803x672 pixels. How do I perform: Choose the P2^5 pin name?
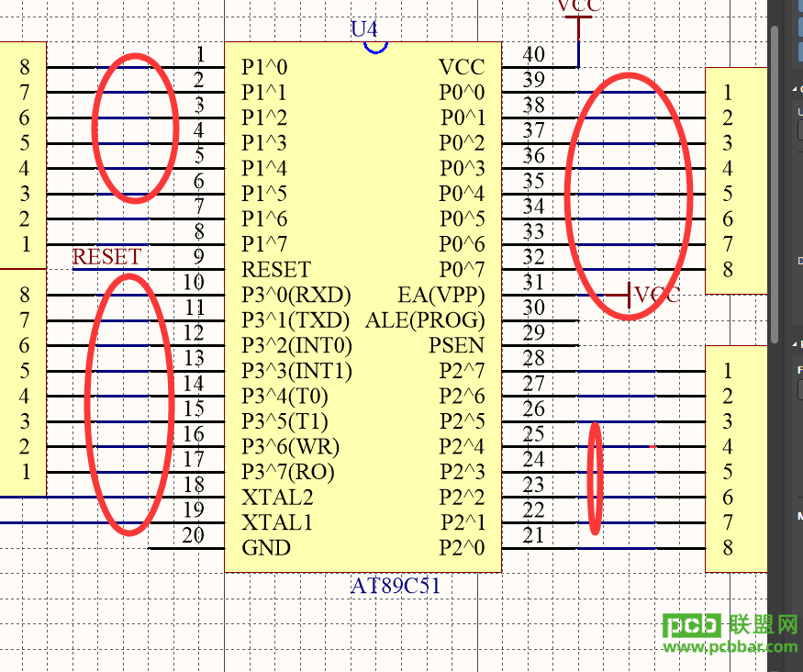pos(462,421)
